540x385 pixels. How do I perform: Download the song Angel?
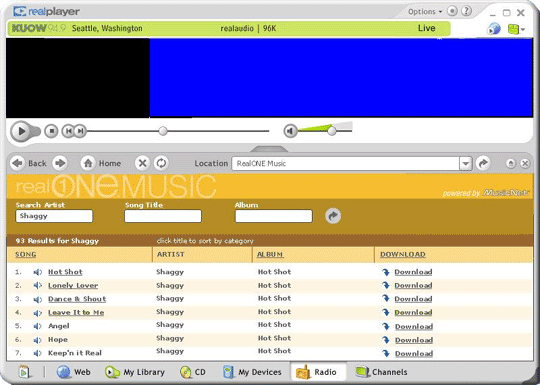(414, 326)
